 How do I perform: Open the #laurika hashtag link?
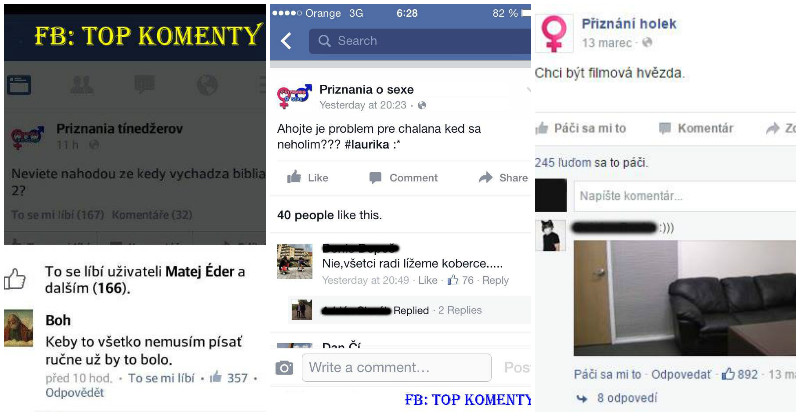pos(367,144)
